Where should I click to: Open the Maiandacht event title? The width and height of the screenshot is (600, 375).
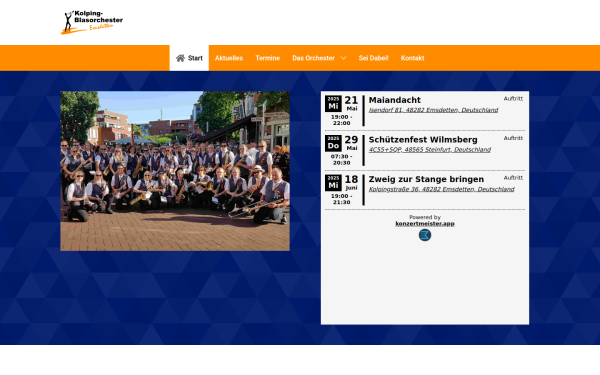(x=395, y=100)
